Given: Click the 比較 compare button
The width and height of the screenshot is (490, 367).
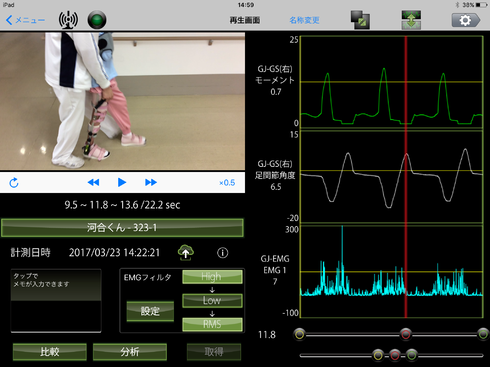Looking at the screenshot, I should coord(50,352).
